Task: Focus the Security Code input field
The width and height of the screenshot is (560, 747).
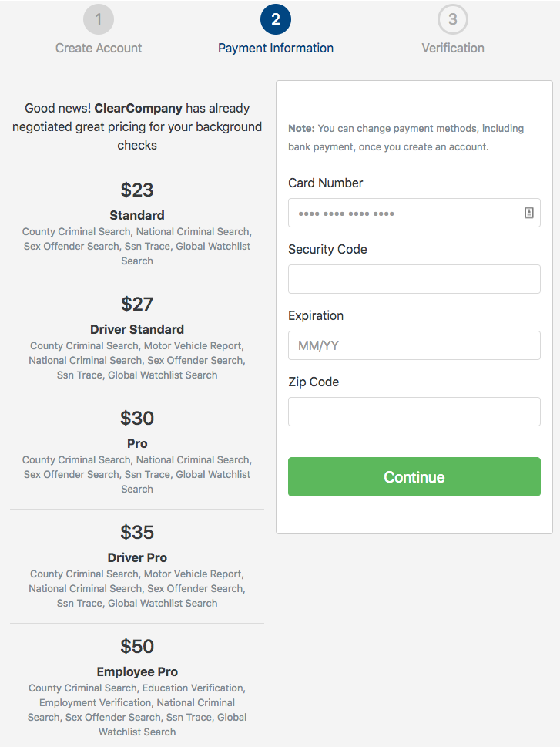Action: (x=414, y=279)
